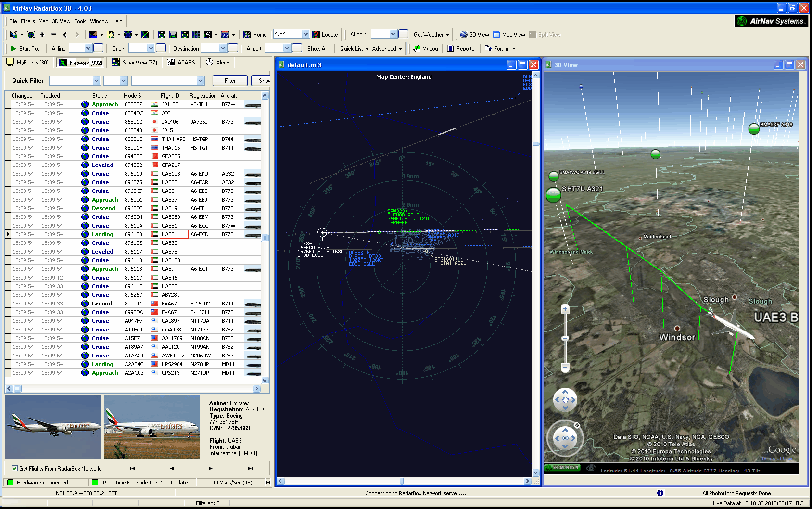The width and height of the screenshot is (812, 509).
Task: Toggle Get Flights From RadarBox Network checkbox
Action: pyautogui.click(x=14, y=469)
